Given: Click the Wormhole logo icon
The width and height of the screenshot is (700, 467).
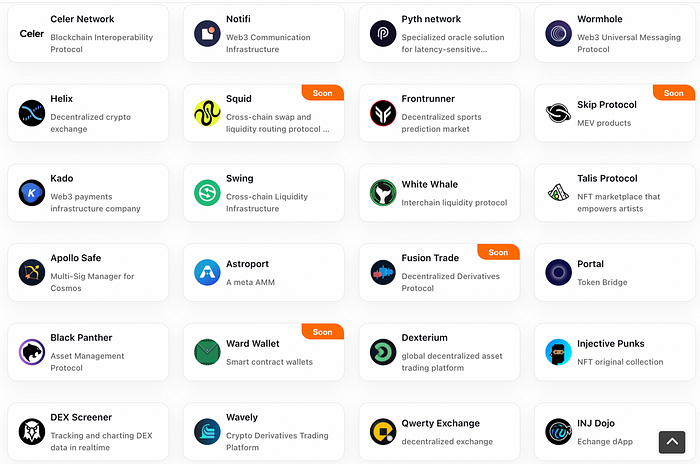Looking at the screenshot, I should coord(558,33).
